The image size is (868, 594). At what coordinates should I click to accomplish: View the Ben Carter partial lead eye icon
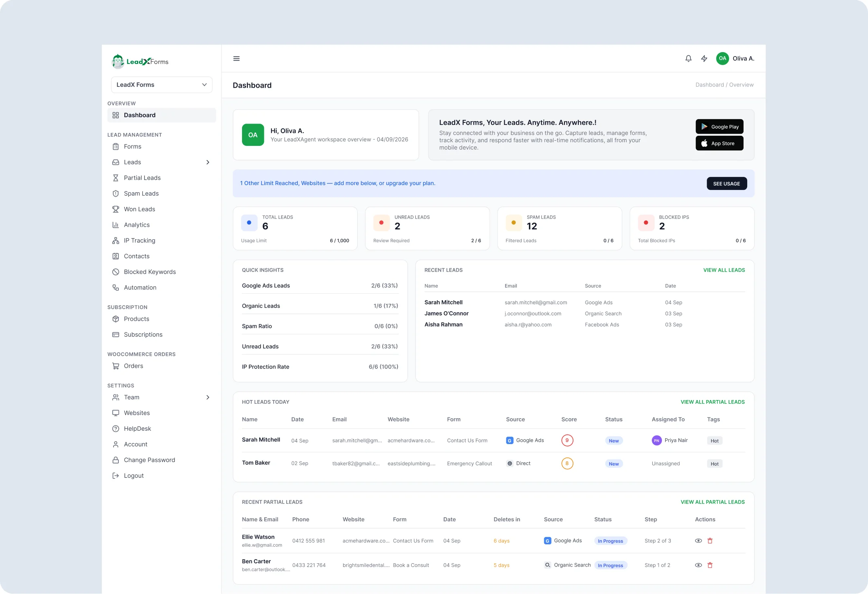coord(698,565)
